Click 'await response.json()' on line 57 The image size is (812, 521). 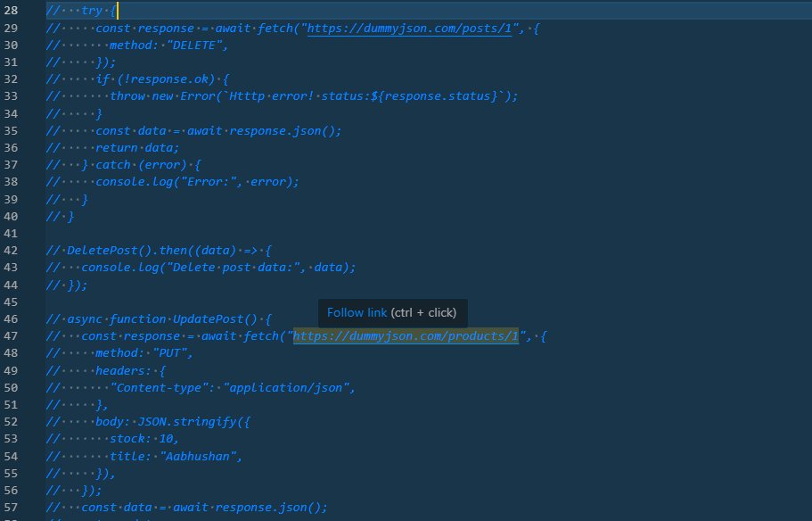pyautogui.click(x=250, y=507)
